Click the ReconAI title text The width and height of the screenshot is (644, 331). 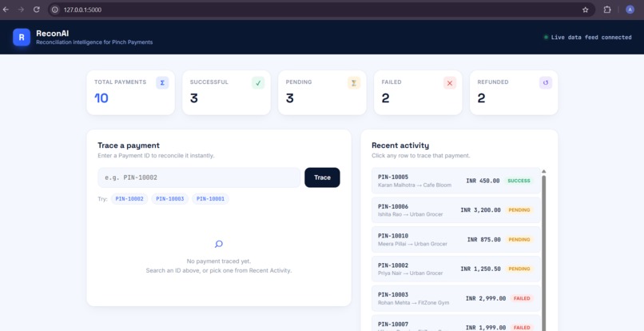coord(52,34)
